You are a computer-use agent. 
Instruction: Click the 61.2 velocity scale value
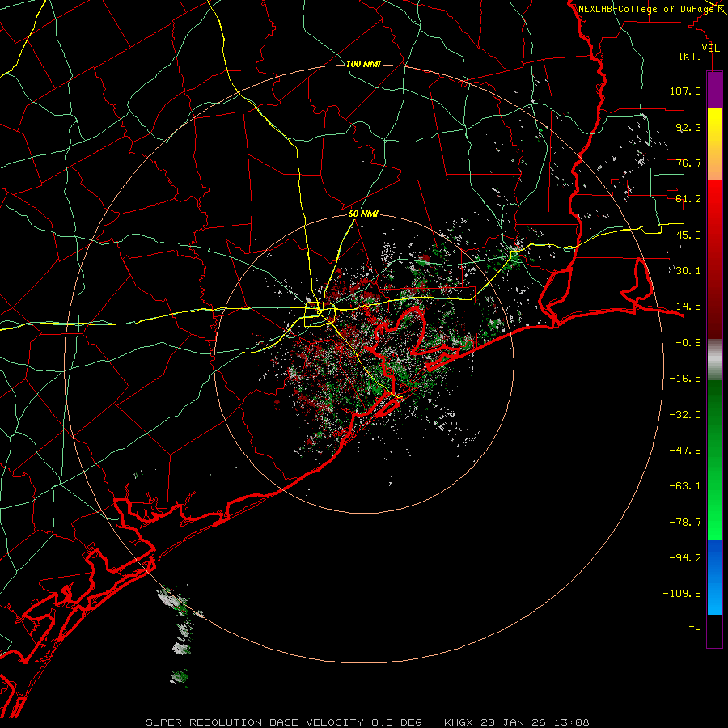(x=688, y=199)
